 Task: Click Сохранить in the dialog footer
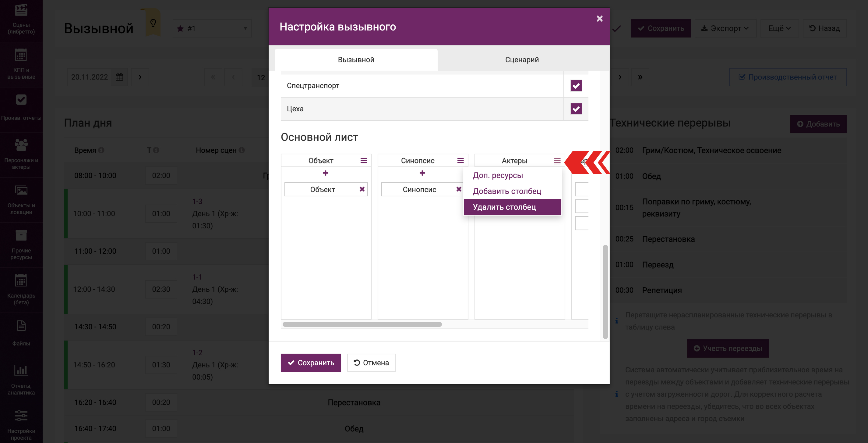(311, 363)
